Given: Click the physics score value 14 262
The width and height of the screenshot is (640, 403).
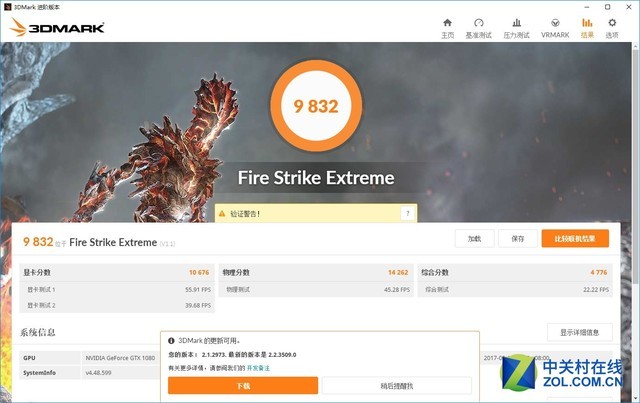Looking at the screenshot, I should pos(398,272).
